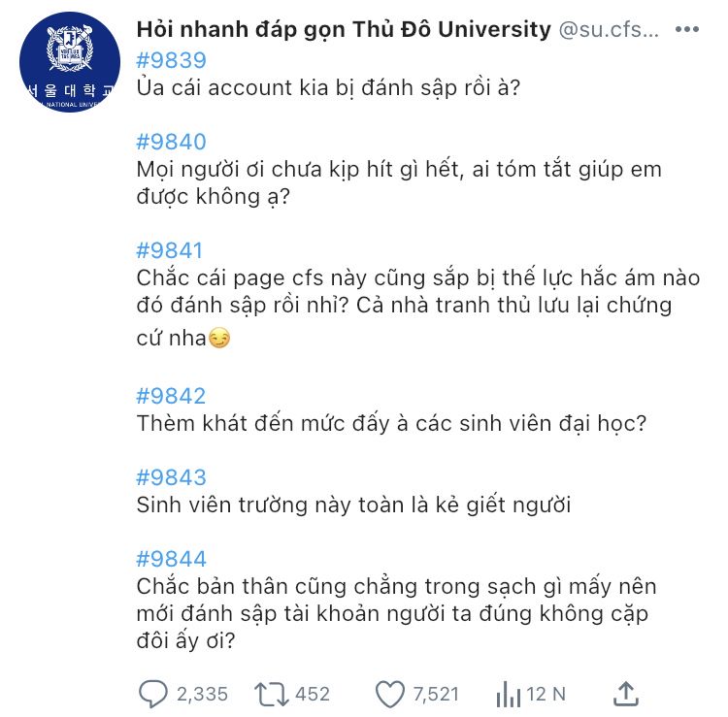
Task: Open the university profile avatar
Action: (70, 62)
